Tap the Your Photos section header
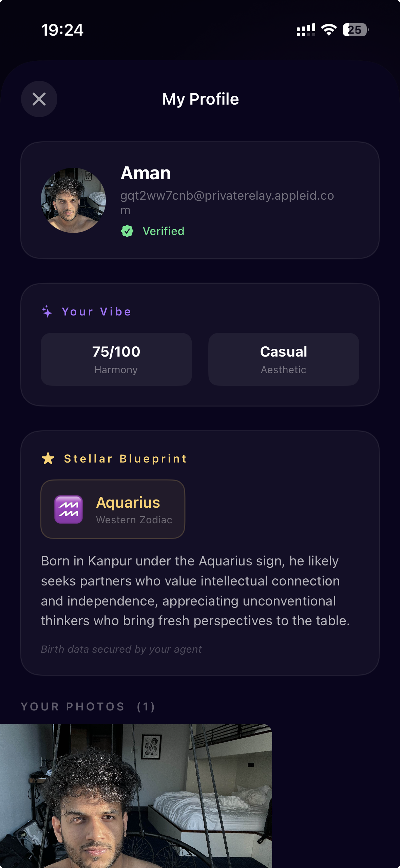The height and width of the screenshot is (868, 400). click(88, 707)
